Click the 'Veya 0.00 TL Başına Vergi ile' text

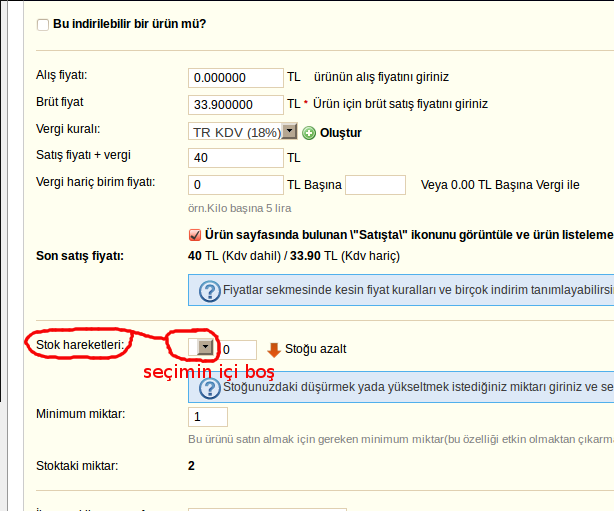click(x=500, y=185)
